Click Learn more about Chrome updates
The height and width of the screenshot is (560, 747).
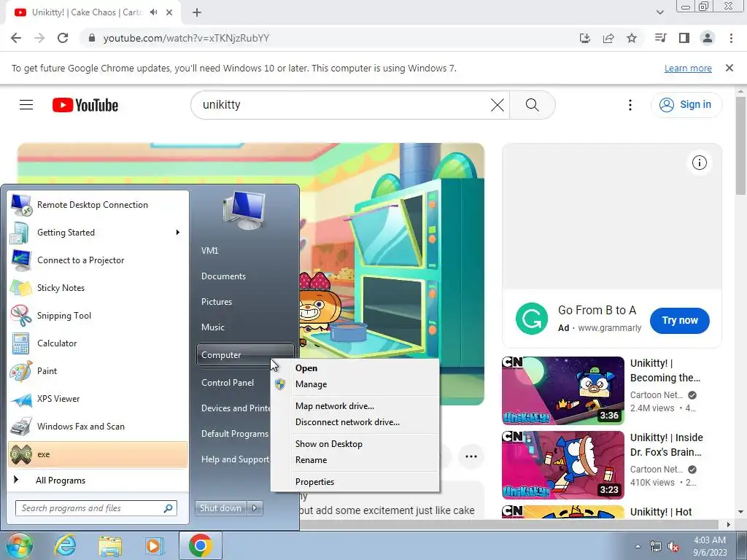point(688,68)
